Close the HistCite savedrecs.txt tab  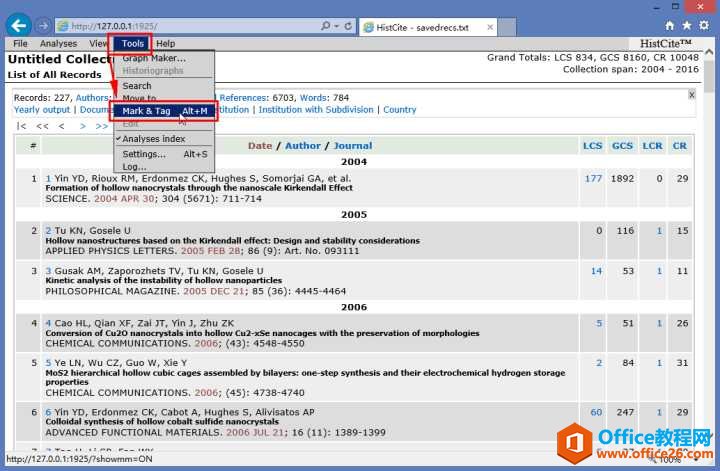[x=490, y=27]
